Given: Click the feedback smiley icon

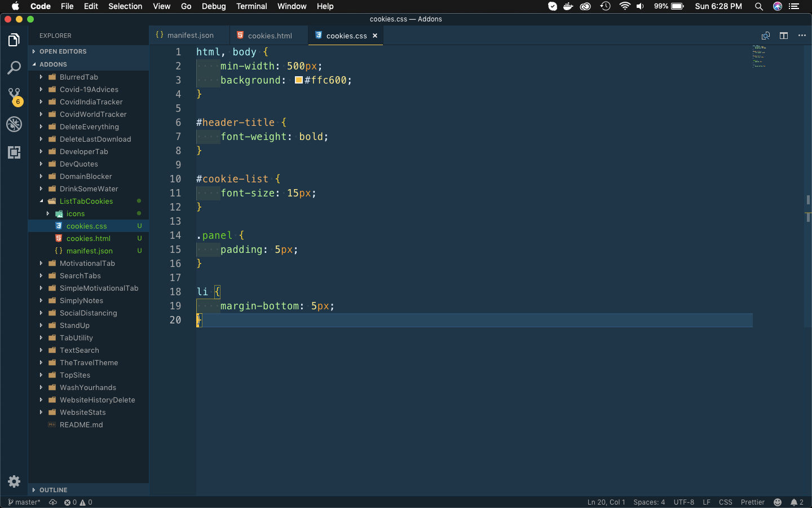Looking at the screenshot, I should (778, 502).
